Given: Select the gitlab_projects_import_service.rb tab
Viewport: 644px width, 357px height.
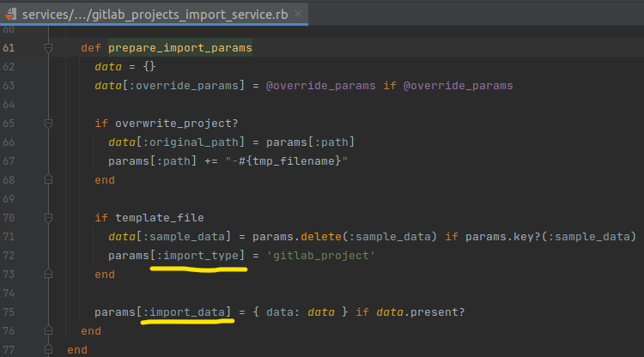Looking at the screenshot, I should coord(167,14).
